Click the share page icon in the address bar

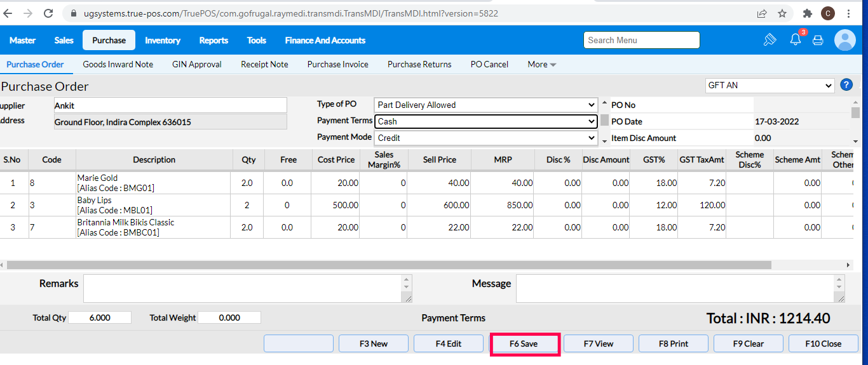762,13
